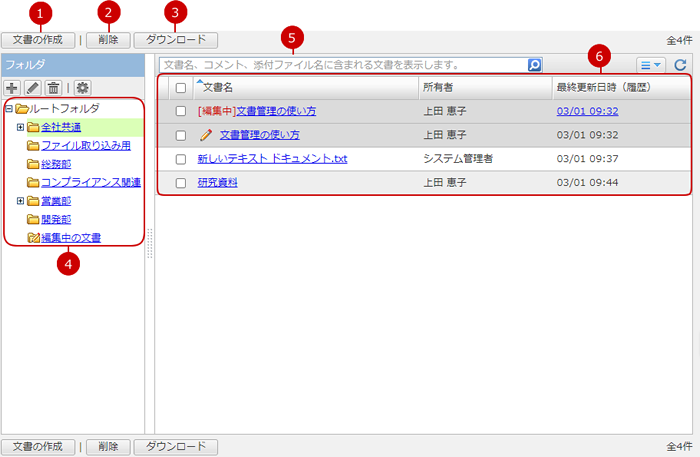
Task: Click the フォルダ panel header
Action: click(73, 65)
